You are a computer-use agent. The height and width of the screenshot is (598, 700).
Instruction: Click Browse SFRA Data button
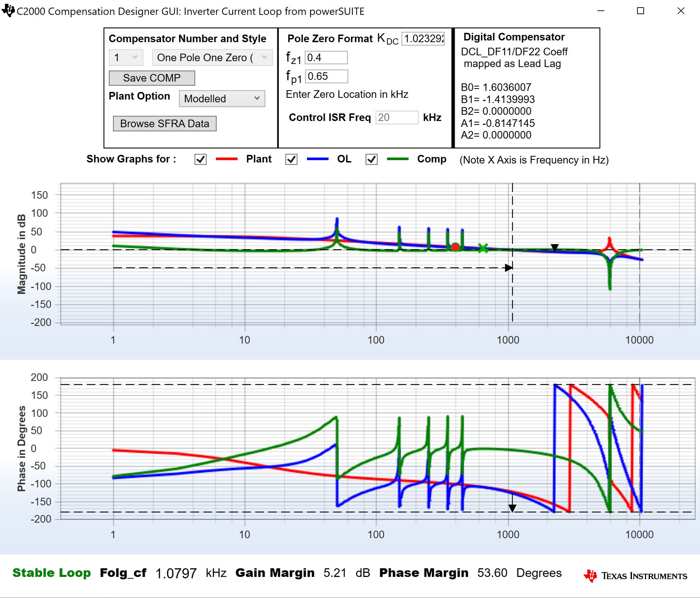point(164,123)
